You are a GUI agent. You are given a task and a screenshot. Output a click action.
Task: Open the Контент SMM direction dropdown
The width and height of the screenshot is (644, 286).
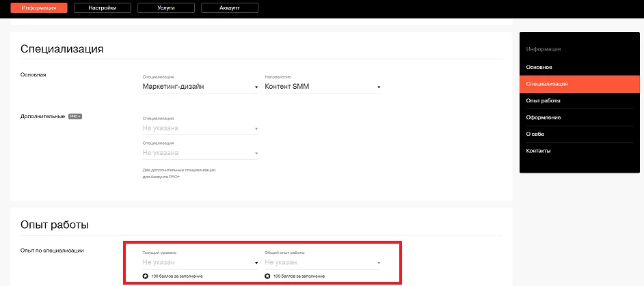323,87
